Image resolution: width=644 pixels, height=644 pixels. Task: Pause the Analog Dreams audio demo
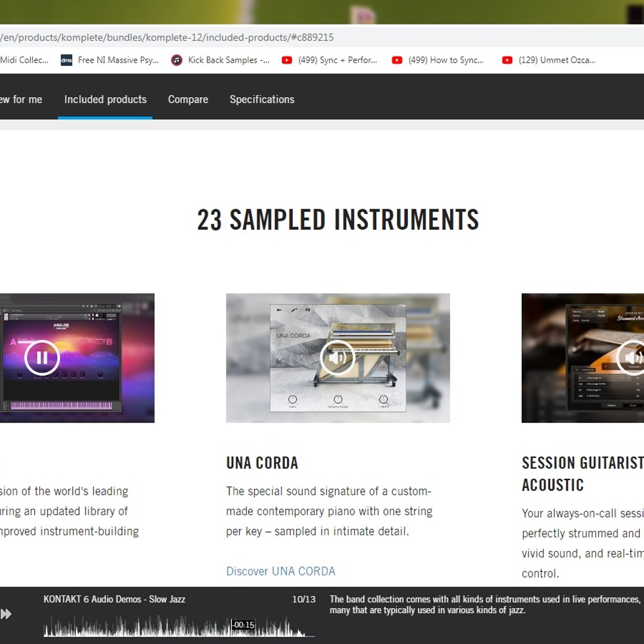(x=42, y=358)
